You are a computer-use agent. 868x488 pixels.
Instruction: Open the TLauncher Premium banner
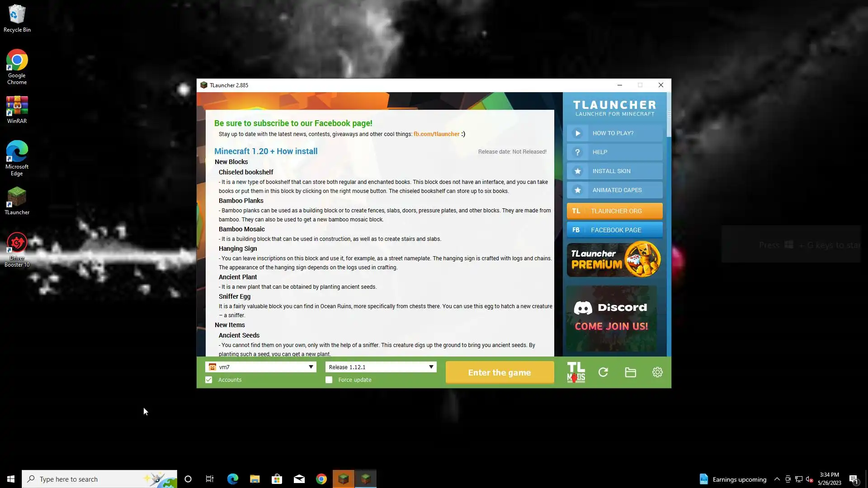coord(614,260)
